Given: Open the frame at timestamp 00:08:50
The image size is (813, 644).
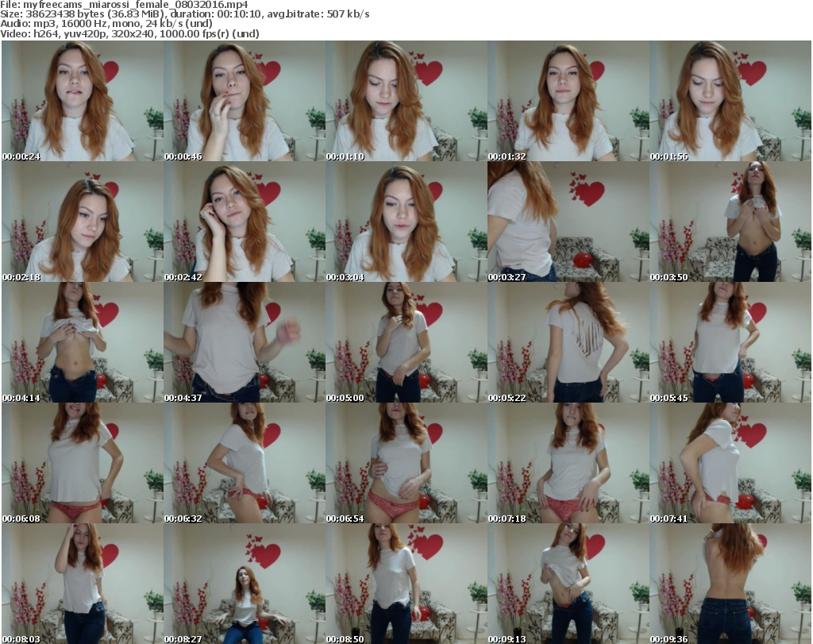Looking at the screenshot, I should click(406, 584).
